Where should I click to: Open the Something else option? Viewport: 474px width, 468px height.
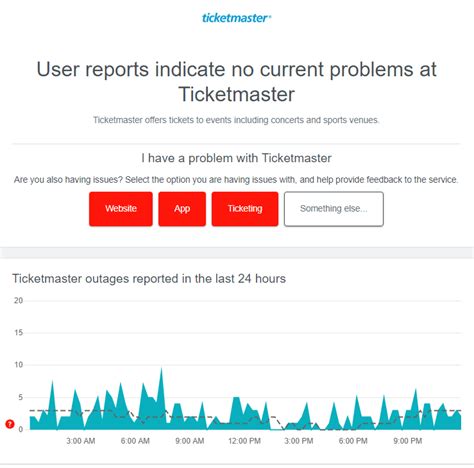[x=334, y=209]
